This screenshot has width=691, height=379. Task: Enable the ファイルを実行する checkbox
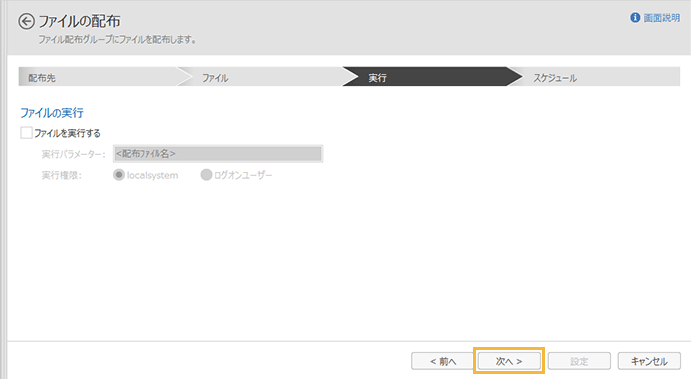pyautogui.click(x=26, y=133)
